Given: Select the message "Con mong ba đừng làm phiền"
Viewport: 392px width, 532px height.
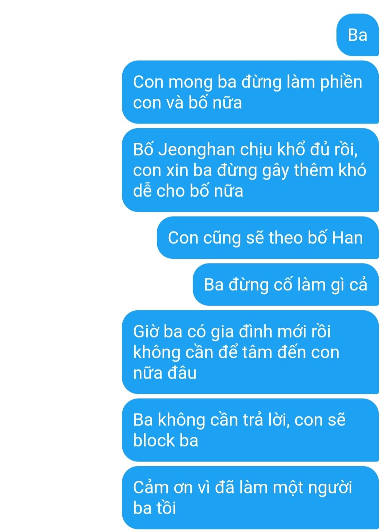Looking at the screenshot, I should point(250,92).
